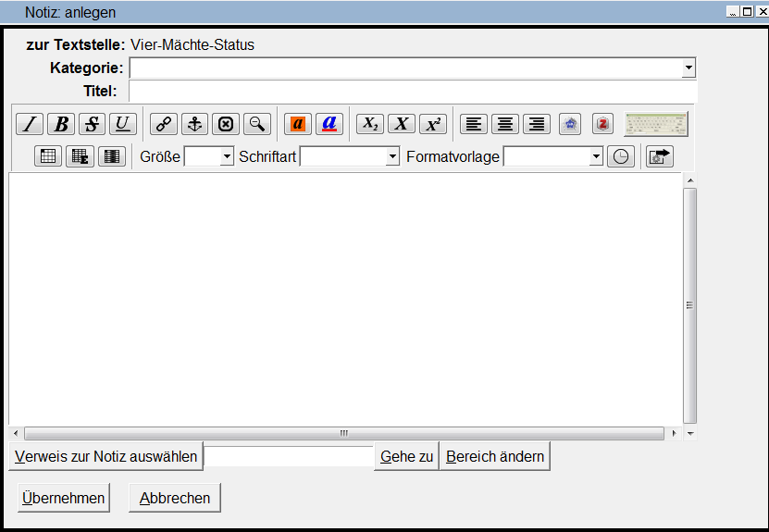
Task: Click the table edit icon
Action: click(80, 156)
